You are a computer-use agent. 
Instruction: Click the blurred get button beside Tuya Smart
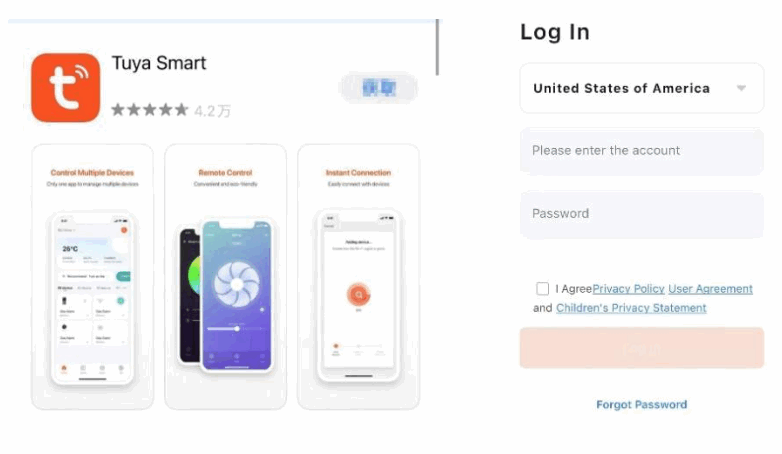(379, 88)
